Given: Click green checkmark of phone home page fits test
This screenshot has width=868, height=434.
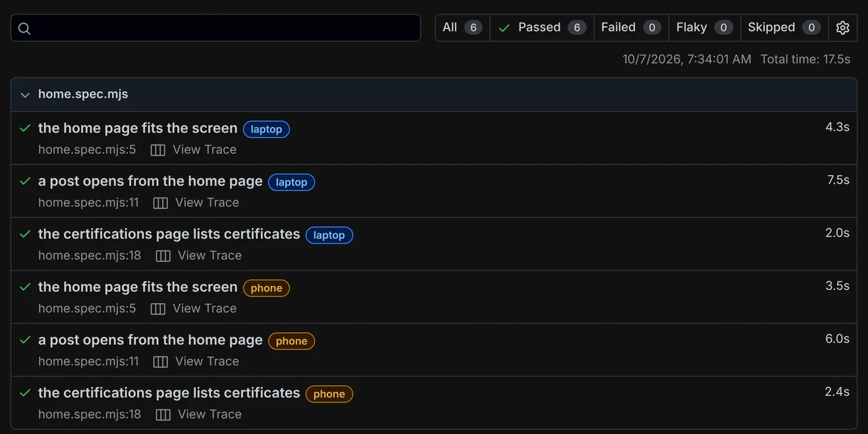Looking at the screenshot, I should [25, 287].
